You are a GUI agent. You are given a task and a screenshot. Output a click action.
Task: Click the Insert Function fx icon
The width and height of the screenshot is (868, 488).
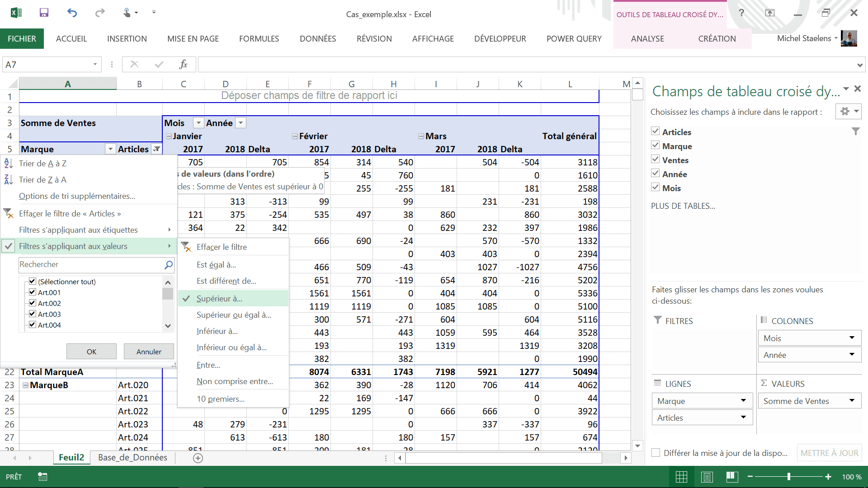pos(183,65)
